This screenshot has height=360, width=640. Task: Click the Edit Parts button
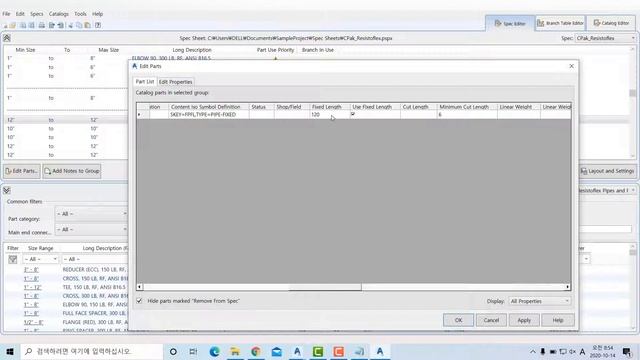click(x=22, y=171)
